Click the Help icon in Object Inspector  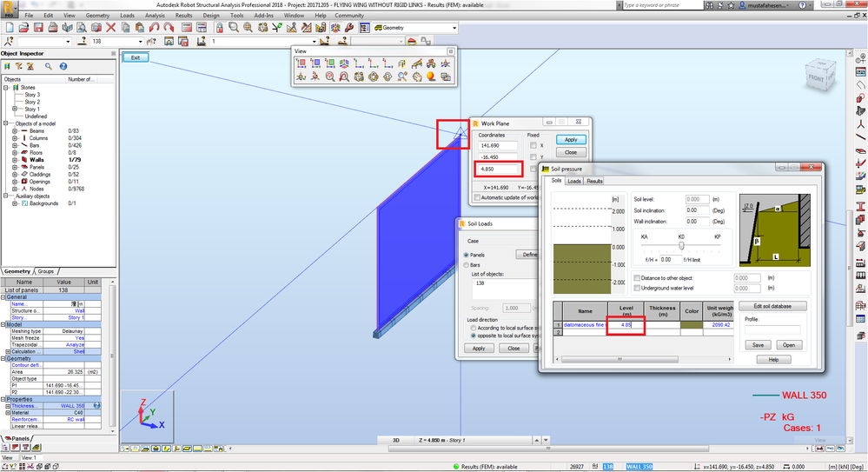63,66
